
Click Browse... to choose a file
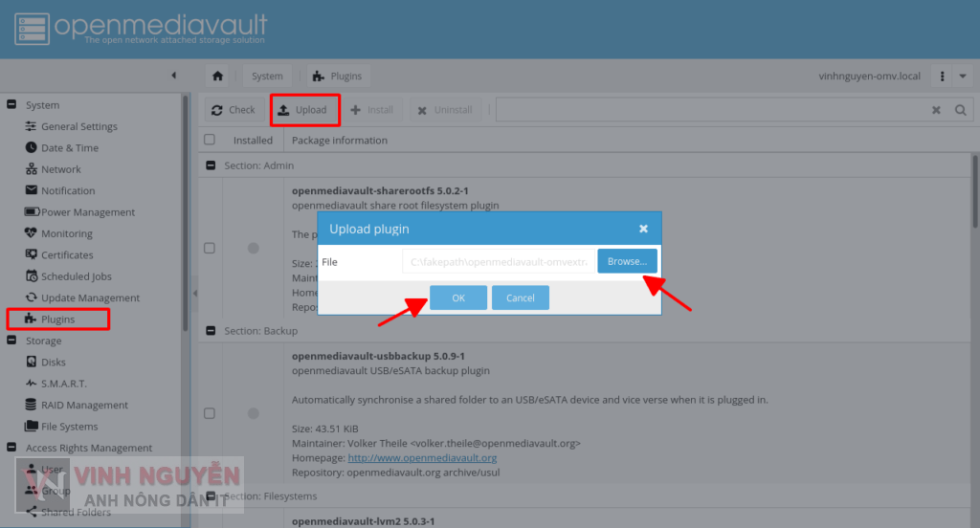pyautogui.click(x=627, y=261)
